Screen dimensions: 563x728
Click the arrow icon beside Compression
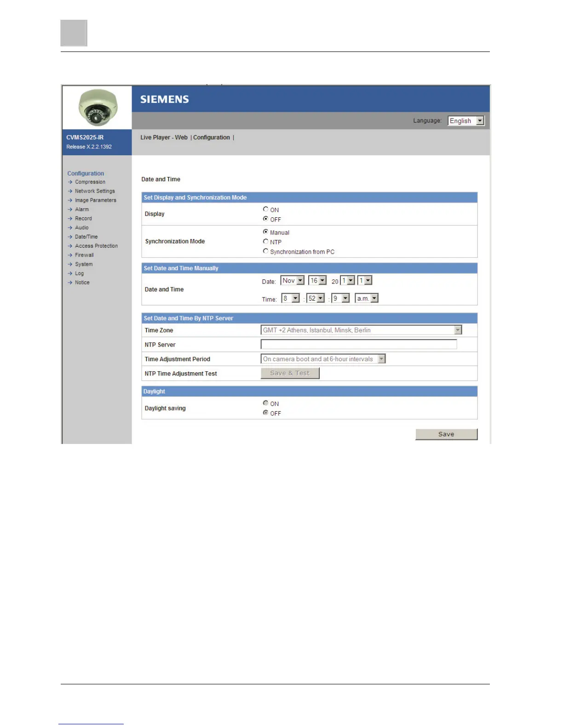click(x=70, y=182)
